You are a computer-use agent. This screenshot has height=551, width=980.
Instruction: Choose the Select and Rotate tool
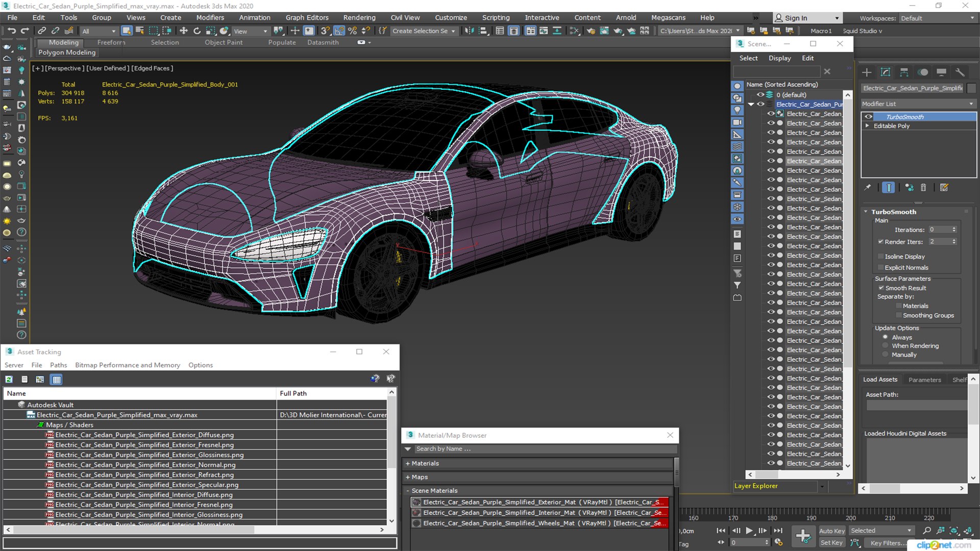coord(197,31)
